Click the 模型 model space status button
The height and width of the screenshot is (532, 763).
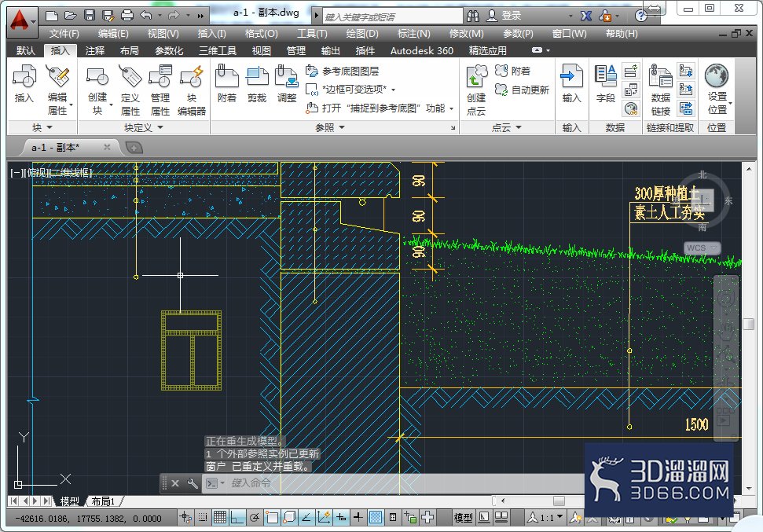coord(463,517)
